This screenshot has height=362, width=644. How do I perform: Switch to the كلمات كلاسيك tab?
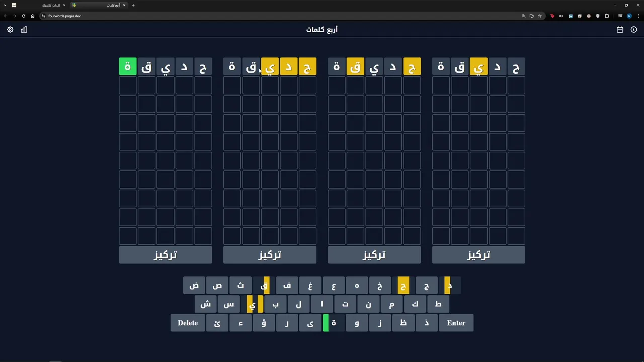coord(39,5)
